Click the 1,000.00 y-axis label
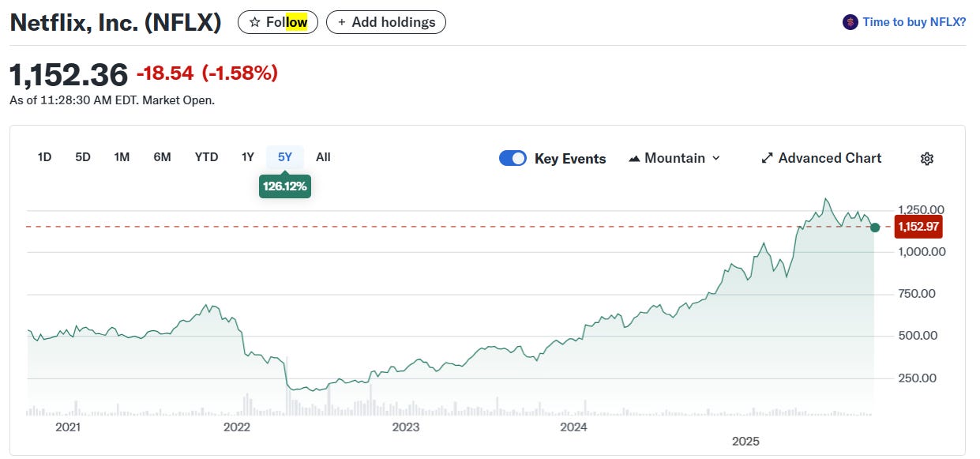The width and height of the screenshot is (980, 459). click(x=922, y=252)
